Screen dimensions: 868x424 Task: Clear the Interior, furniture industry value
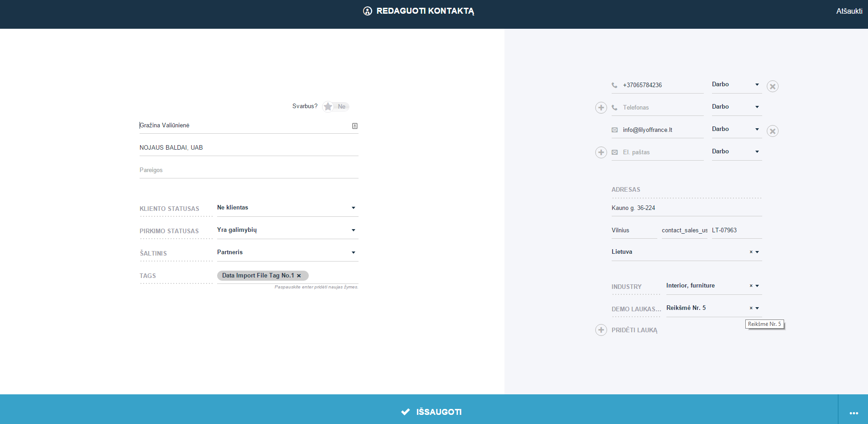751,286
